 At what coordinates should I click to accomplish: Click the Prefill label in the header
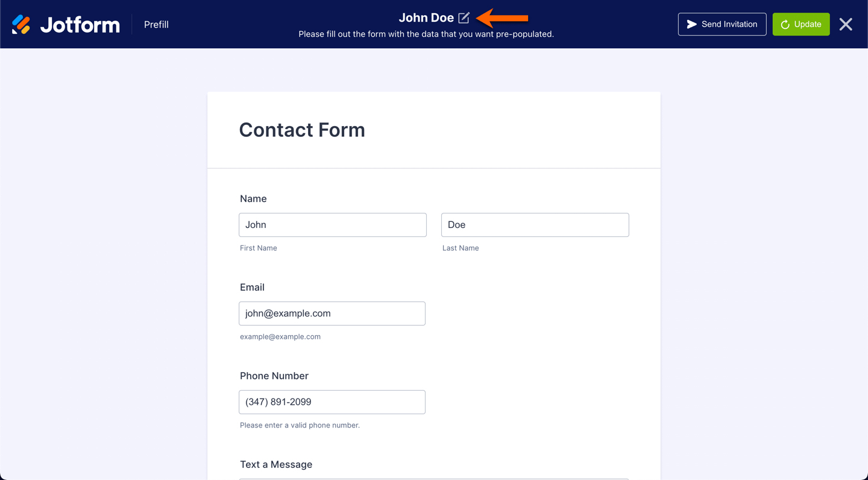[x=156, y=25]
